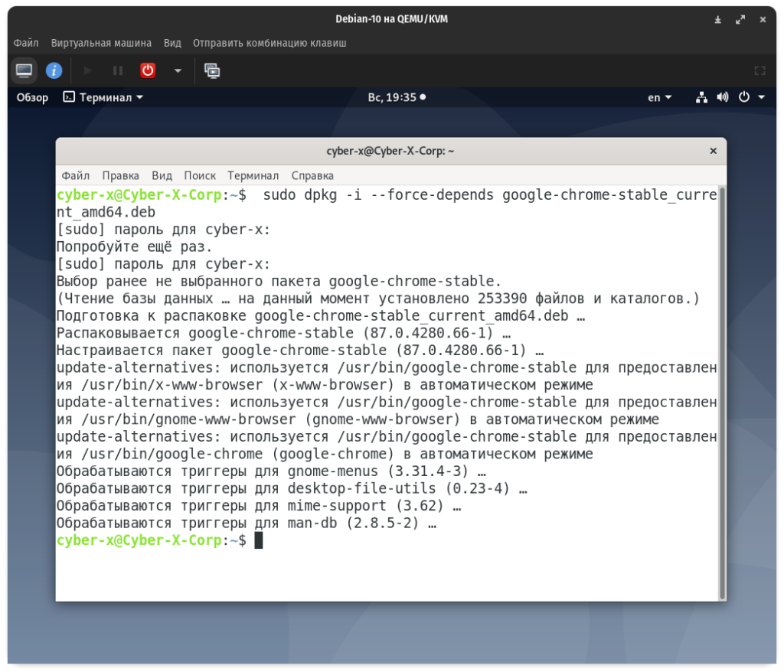Image resolution: width=784 pixels, height=672 pixels.
Task: Click the guest volume speaker icon
Action: [x=722, y=97]
